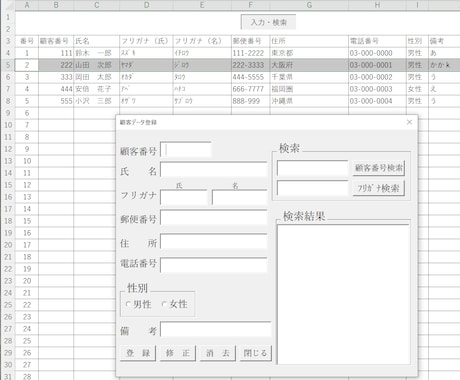Click postal code cell 111-2222

coord(251,53)
